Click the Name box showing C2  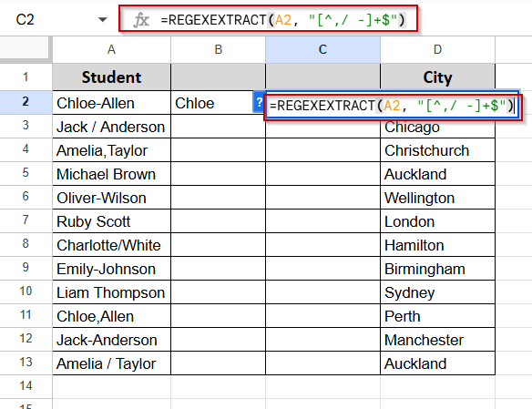[x=26, y=20]
